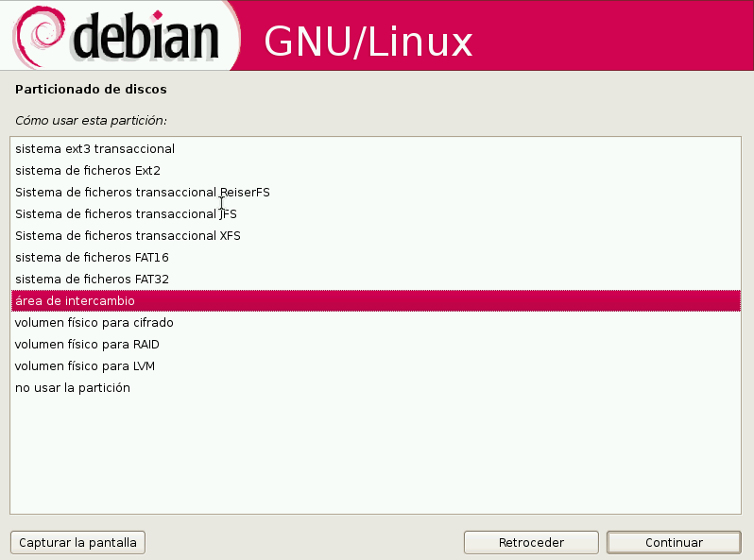Choose "volumen físico para cifrado"
The width and height of the screenshot is (754, 560).
click(375, 323)
